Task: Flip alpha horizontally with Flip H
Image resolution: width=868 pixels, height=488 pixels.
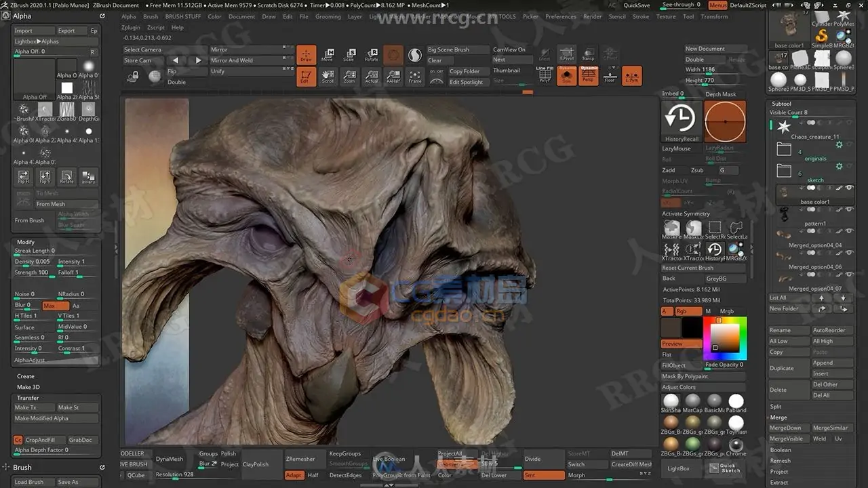Action: tap(24, 177)
